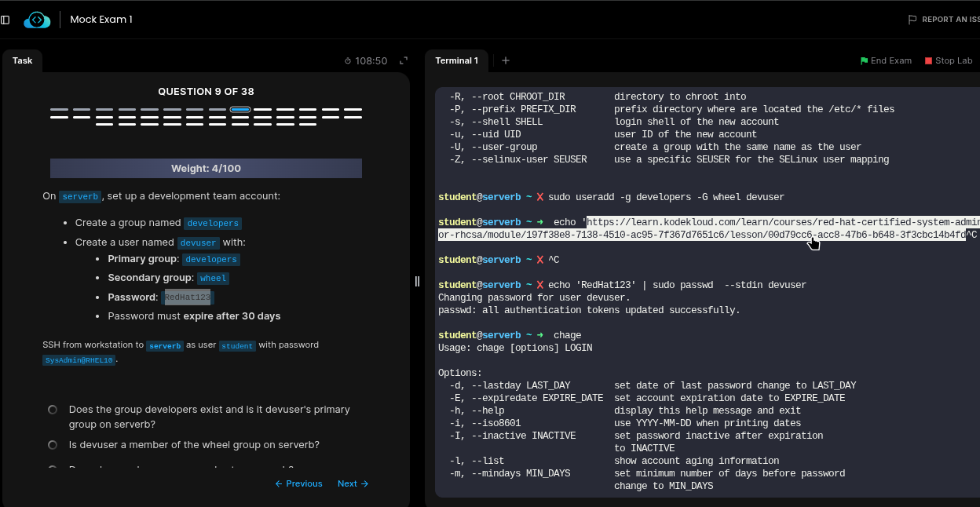Open the KodeKloud cloud logo

[x=37, y=20]
